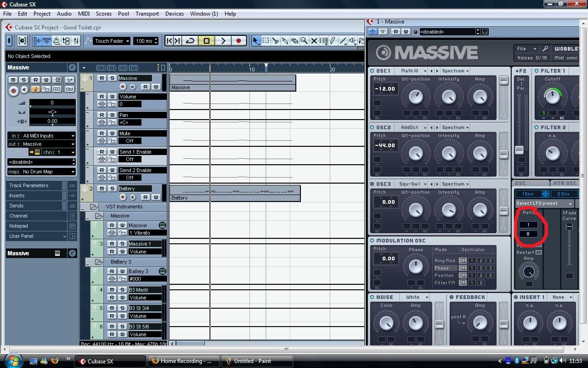588x368 pixels.
Task: Go to next marker in transport
Action: coord(177,41)
